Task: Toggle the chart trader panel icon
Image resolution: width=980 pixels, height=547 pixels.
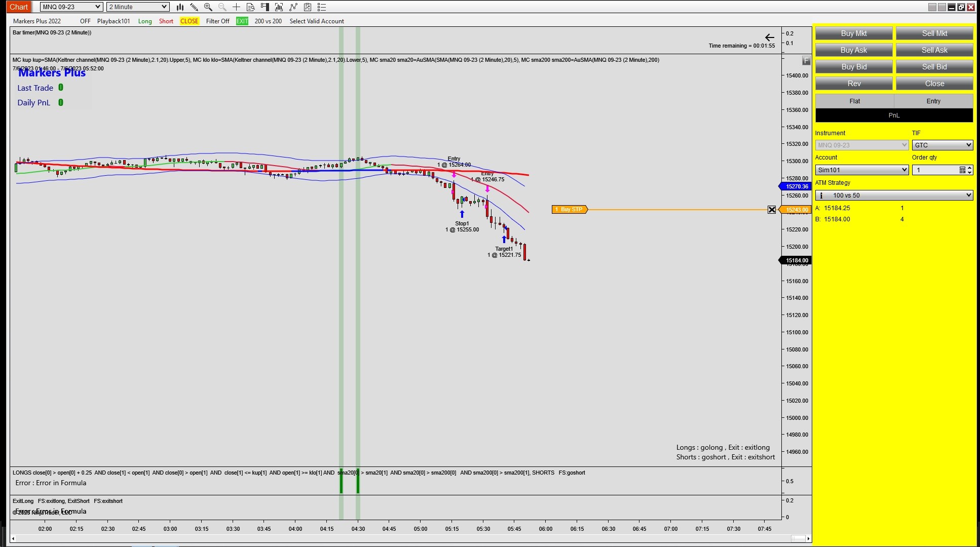Action: click(265, 7)
